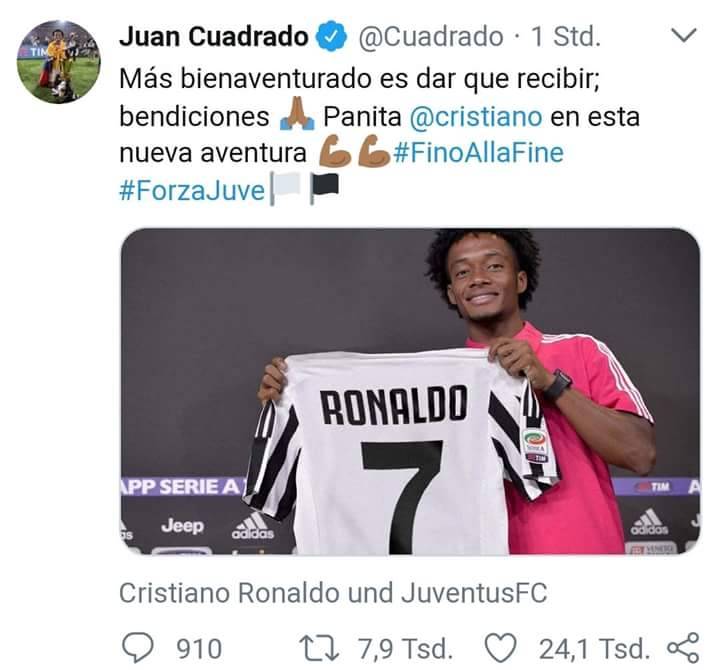
Task: Click the Cristiano Ronaldo und JuventusFC caption
Action: [333, 592]
